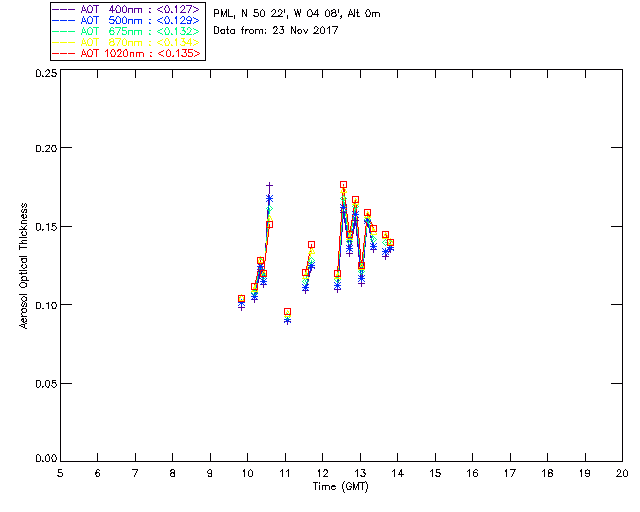This screenshot has height=512, width=640.
Task: Click the lowest red square marker near 11 GMT
Action: pyautogui.click(x=287, y=312)
